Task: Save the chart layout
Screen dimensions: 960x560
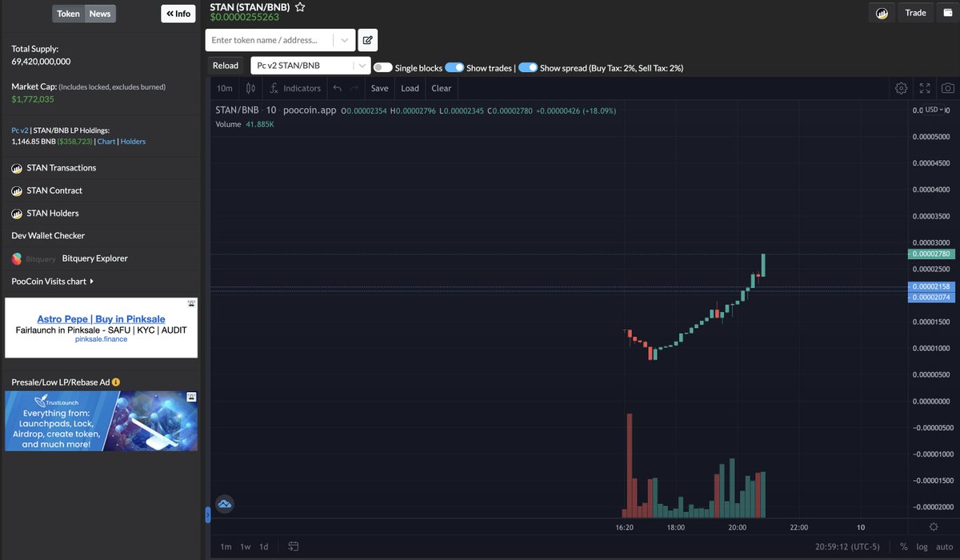Action: click(380, 88)
